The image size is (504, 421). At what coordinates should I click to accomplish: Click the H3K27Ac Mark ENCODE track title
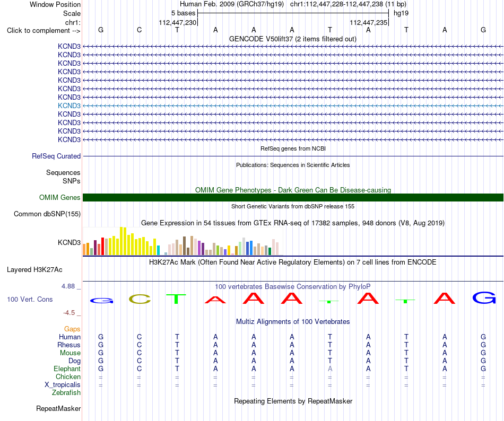point(293,262)
